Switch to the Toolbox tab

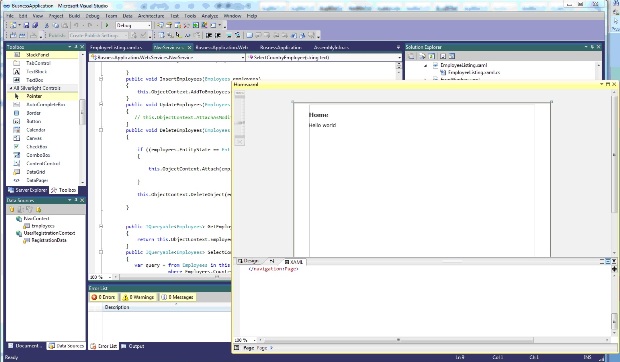(63, 190)
